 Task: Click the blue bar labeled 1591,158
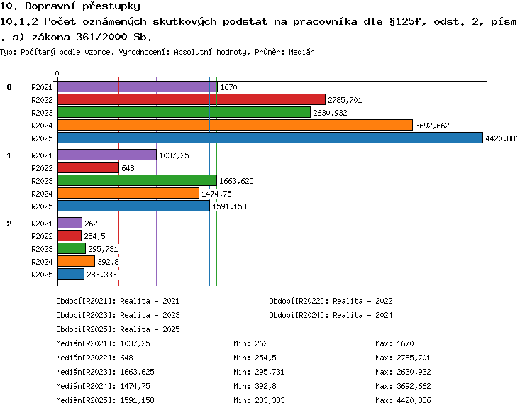tap(133, 206)
